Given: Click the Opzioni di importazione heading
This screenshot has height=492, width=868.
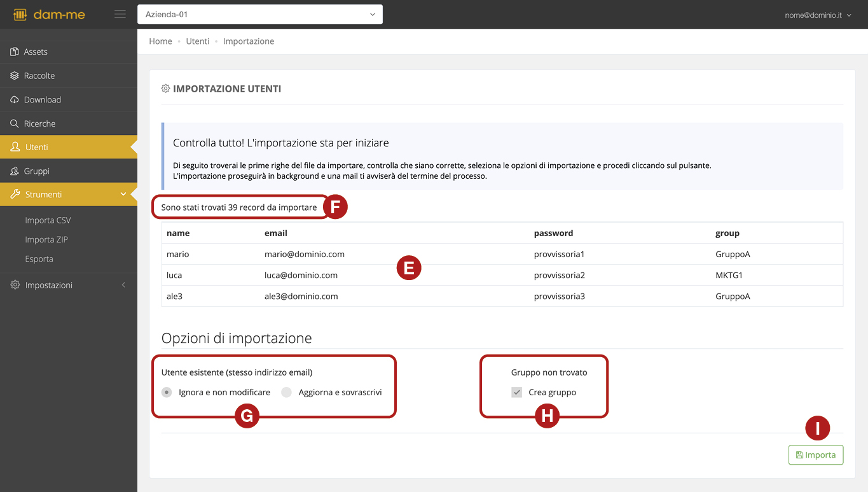Looking at the screenshot, I should tap(237, 338).
